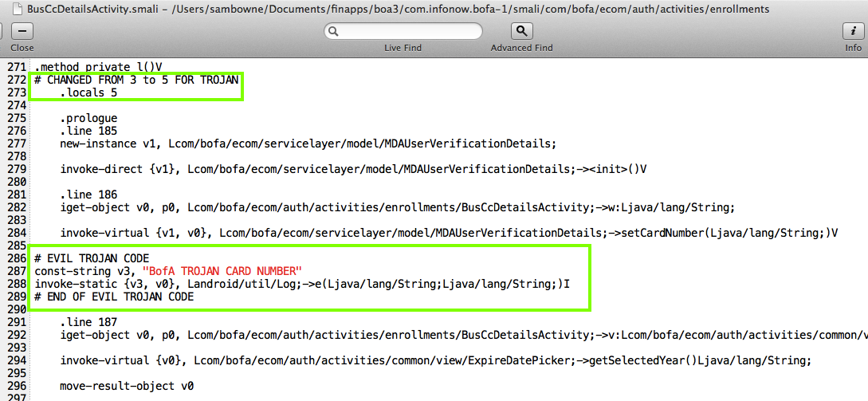Click the getSelectedYear invoke-virtual line
Image resolution: width=868 pixels, height=401 pixels.
pyautogui.click(x=436, y=360)
